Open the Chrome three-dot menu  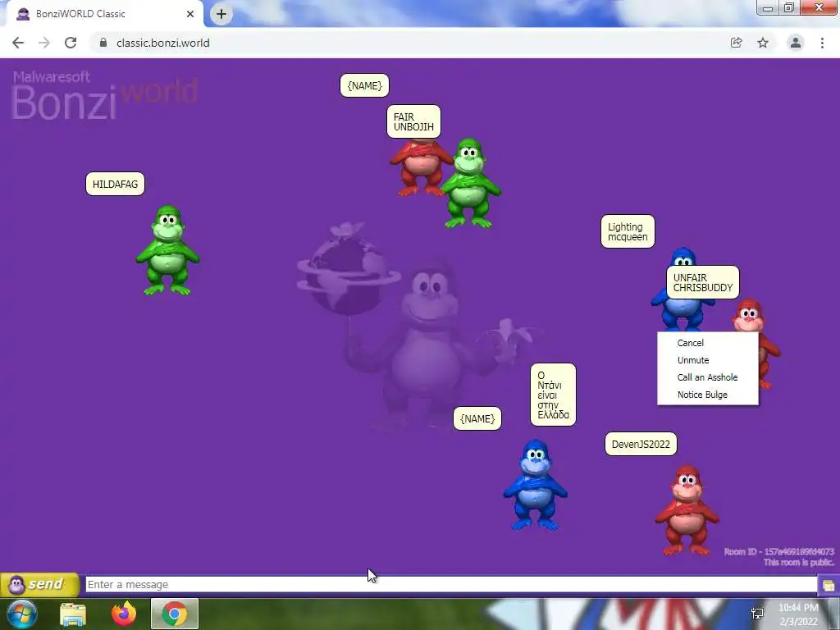click(822, 43)
